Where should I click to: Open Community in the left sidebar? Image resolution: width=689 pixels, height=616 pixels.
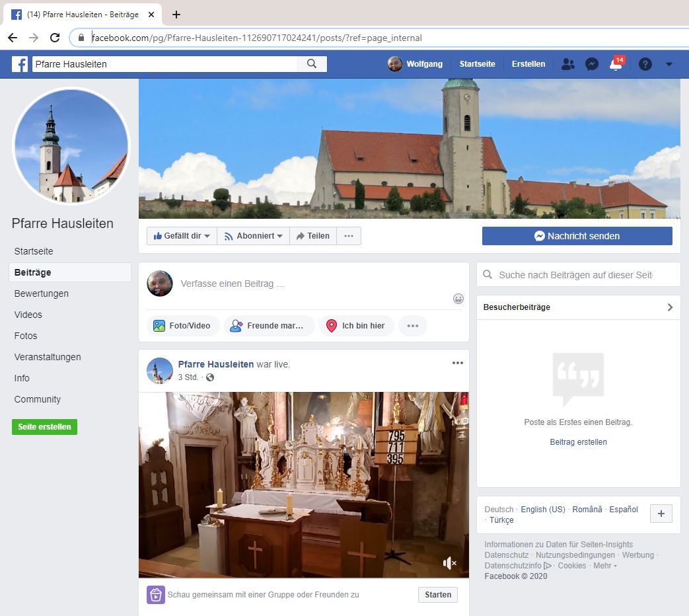click(x=38, y=399)
